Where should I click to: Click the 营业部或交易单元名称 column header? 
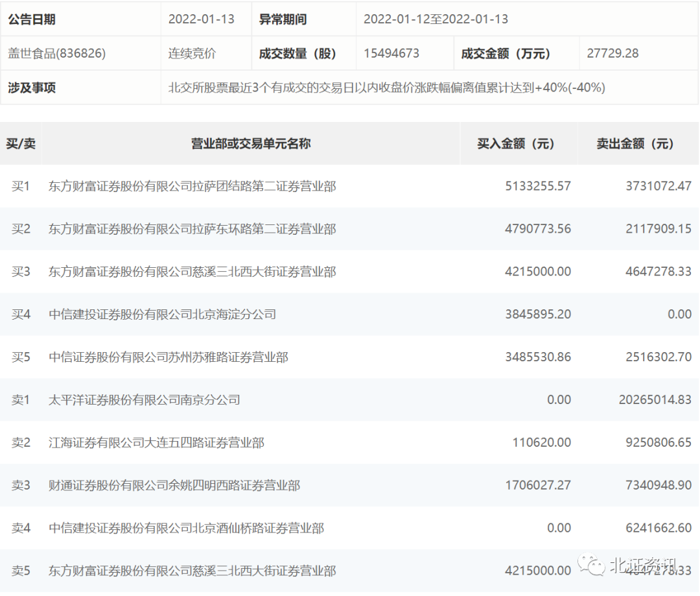(x=250, y=143)
